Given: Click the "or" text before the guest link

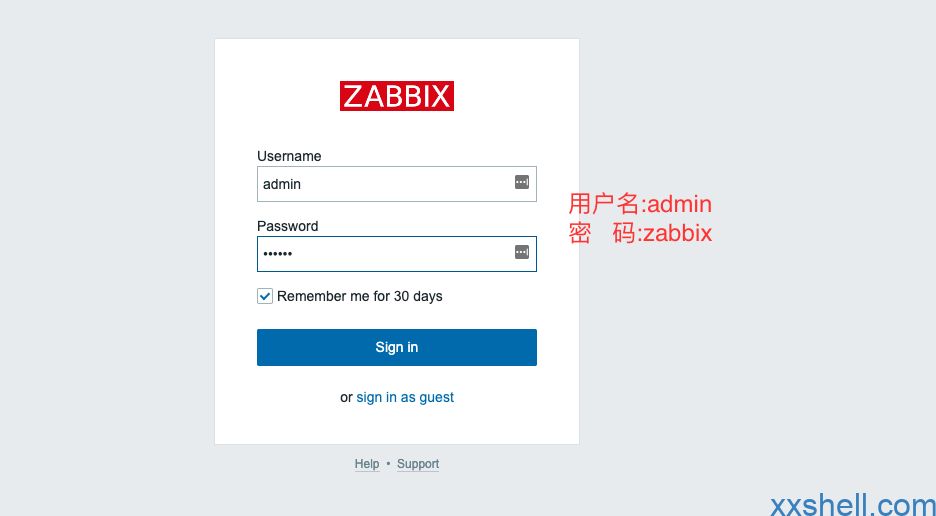Looking at the screenshot, I should point(346,398).
